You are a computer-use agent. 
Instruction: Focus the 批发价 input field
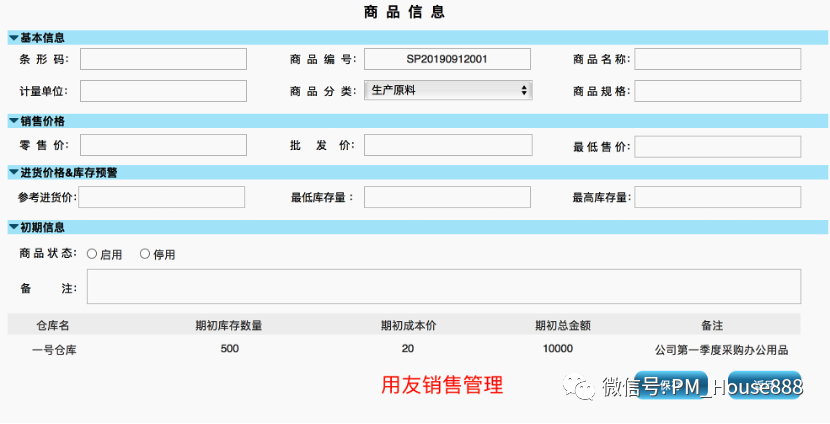point(447,146)
